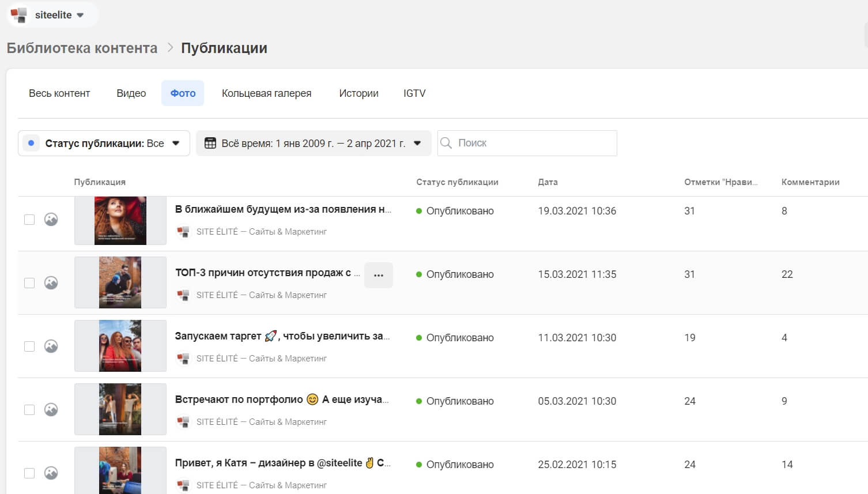This screenshot has width=868, height=494.
Task: Click the comments count 14
Action: [x=787, y=465]
